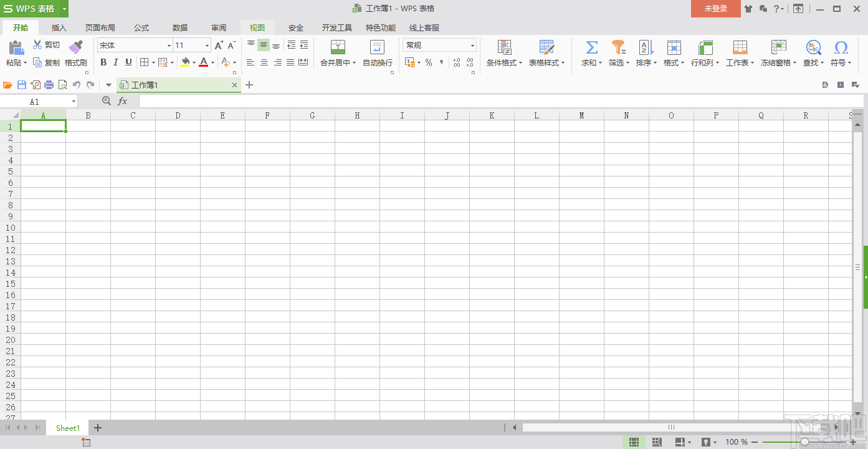
Task: Expand the font size dropdown
Action: [207, 45]
